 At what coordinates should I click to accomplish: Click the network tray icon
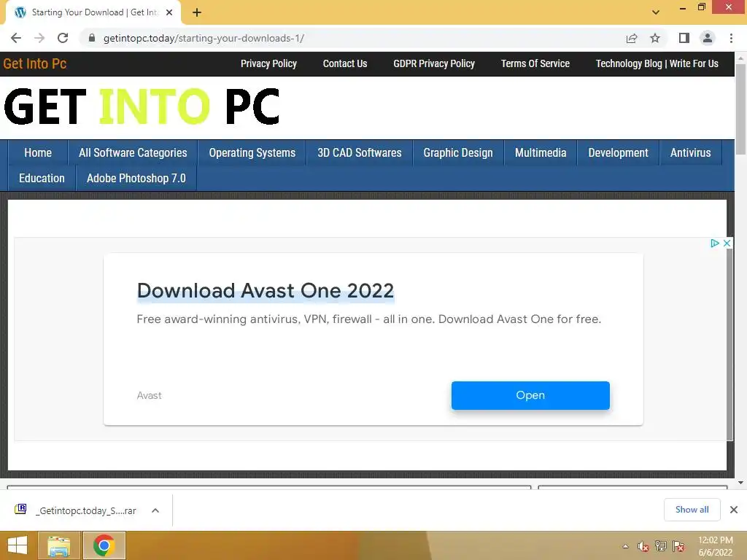tap(661, 546)
